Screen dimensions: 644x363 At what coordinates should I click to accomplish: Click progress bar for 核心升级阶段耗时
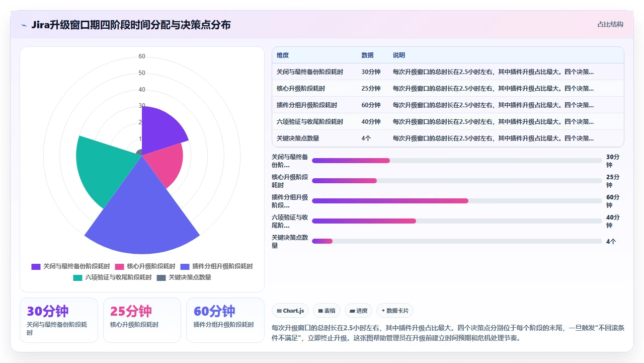pyautogui.click(x=457, y=181)
